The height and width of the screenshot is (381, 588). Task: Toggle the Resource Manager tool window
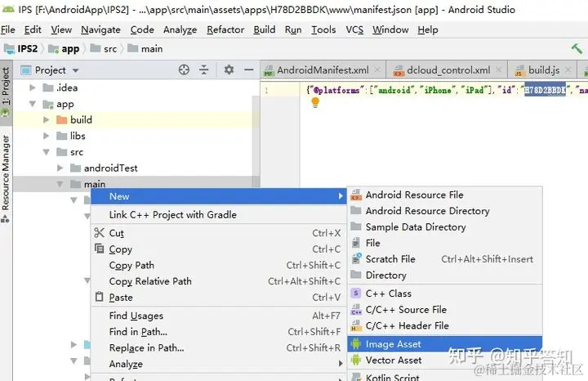pos(6,179)
